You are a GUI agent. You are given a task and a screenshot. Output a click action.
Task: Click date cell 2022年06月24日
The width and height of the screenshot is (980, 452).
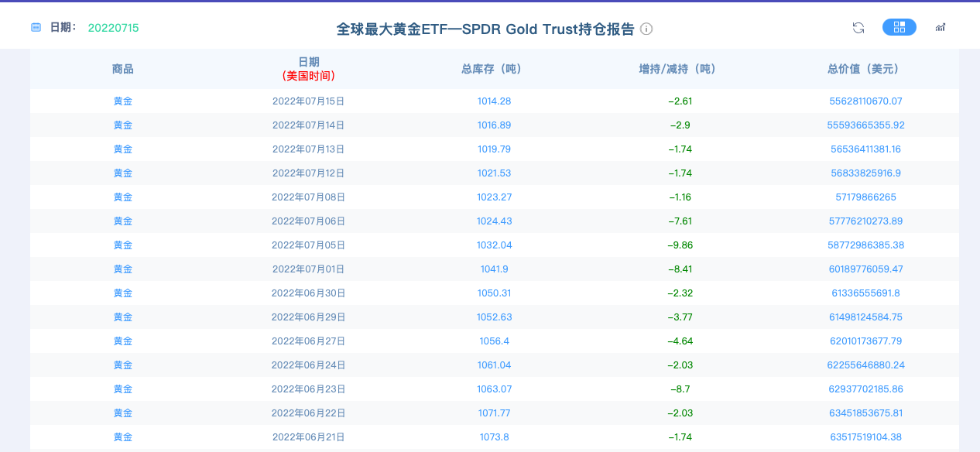(x=309, y=365)
